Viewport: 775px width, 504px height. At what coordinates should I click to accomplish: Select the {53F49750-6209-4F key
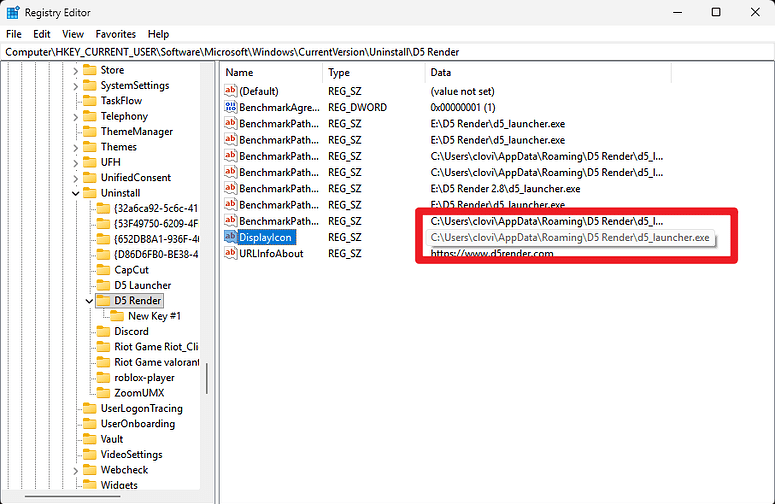(156, 223)
